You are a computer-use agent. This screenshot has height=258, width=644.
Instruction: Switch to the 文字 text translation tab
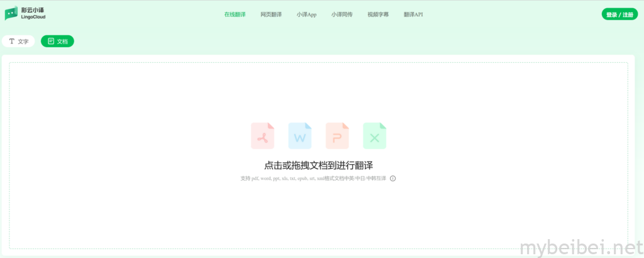[18, 42]
